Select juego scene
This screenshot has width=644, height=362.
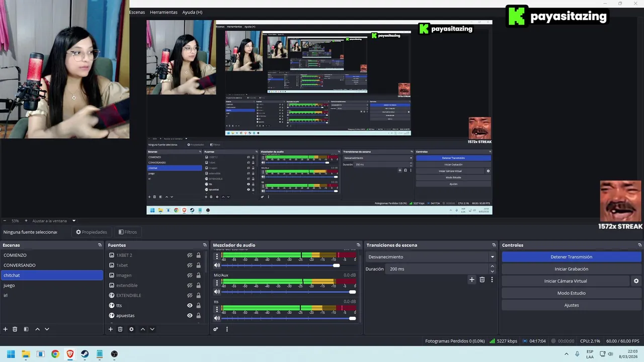[x=51, y=286]
